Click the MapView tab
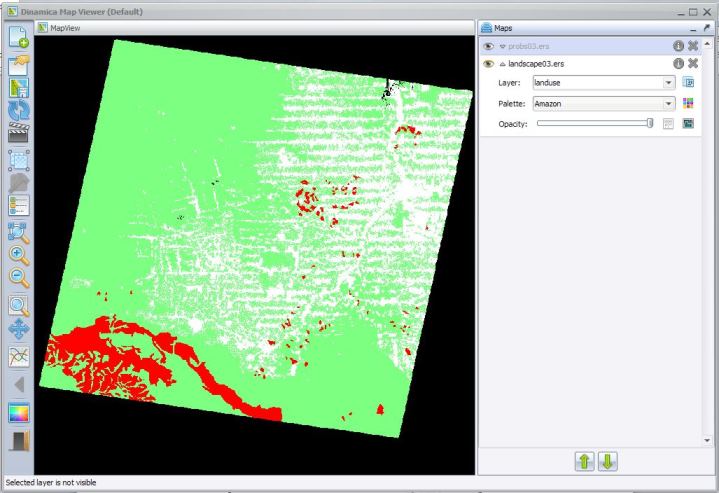719x493 pixels. [63, 28]
